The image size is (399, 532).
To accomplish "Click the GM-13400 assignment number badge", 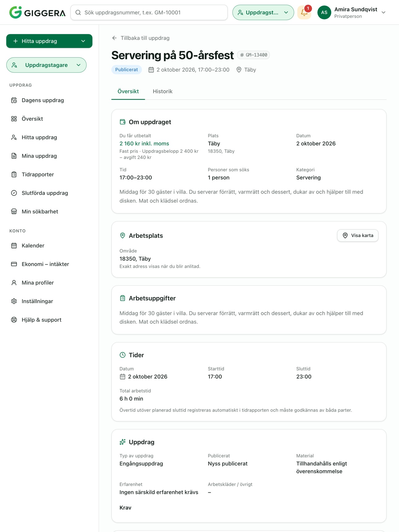I will tap(254, 55).
